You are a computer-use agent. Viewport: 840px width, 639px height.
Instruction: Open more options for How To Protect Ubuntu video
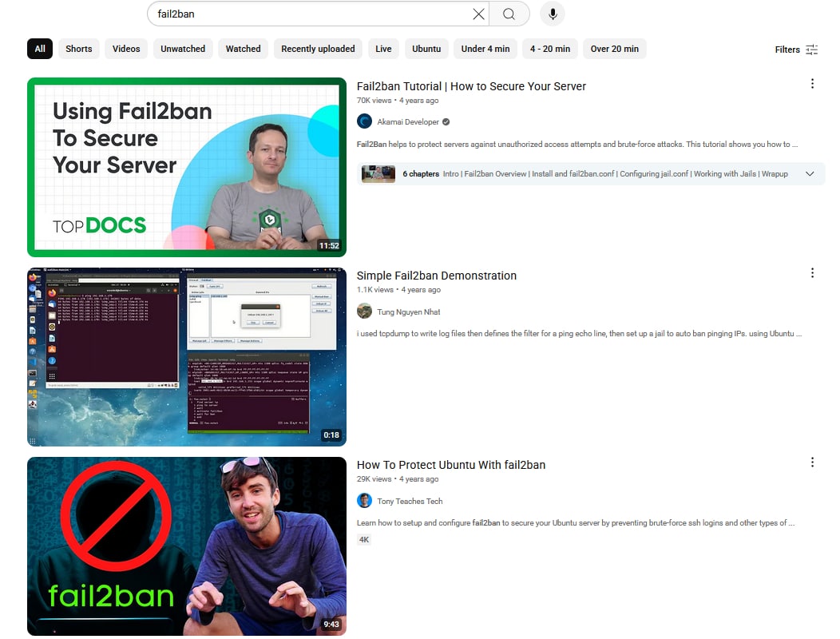click(812, 462)
